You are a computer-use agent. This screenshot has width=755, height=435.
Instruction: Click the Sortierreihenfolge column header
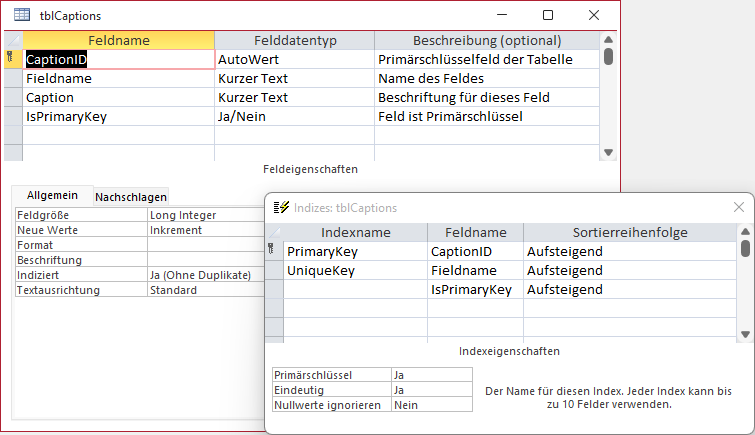point(630,232)
